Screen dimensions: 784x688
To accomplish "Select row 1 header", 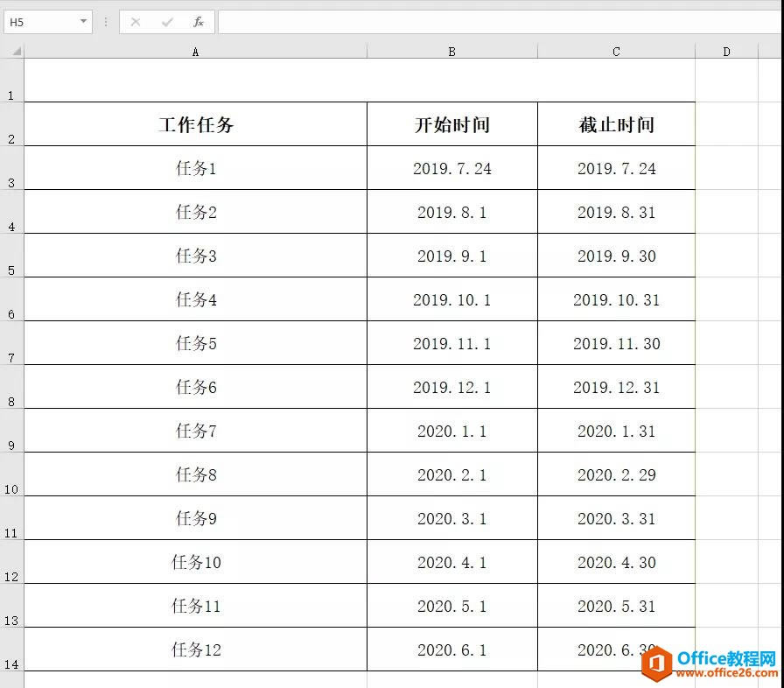I will 11,80.
